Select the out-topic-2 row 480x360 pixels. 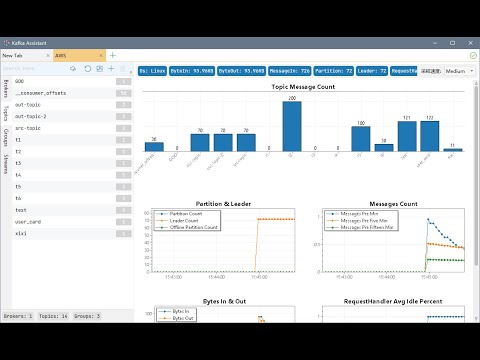point(73,116)
